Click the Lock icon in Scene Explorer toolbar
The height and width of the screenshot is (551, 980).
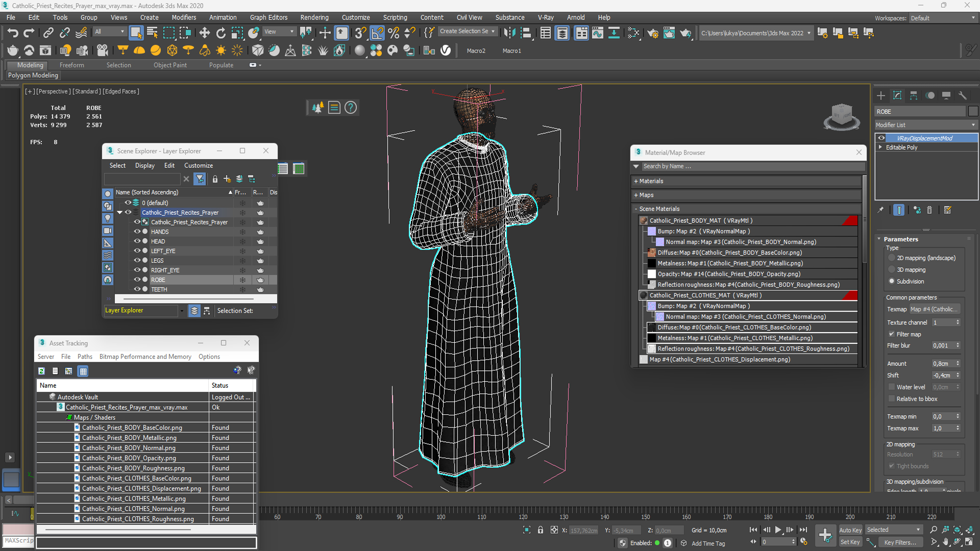(215, 179)
